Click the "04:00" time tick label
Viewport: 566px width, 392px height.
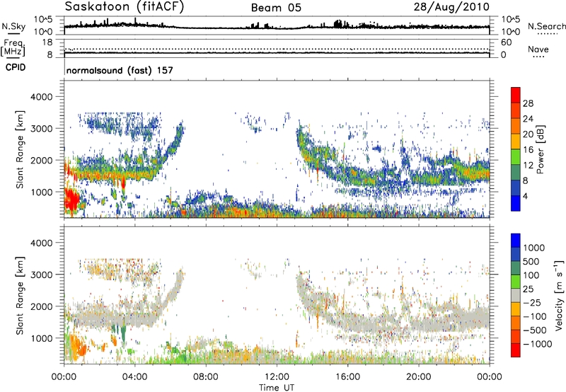click(134, 377)
